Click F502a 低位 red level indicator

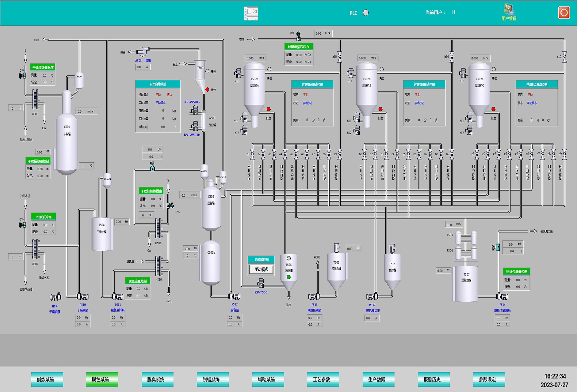(x=269, y=109)
